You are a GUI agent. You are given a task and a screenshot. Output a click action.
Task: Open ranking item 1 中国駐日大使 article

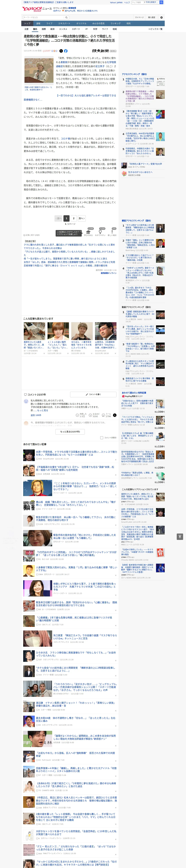140,81
